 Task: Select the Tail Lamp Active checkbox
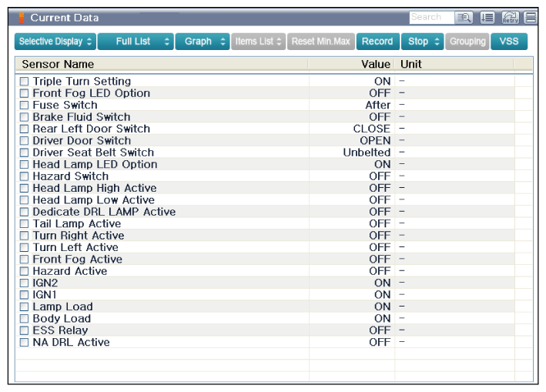click(24, 224)
